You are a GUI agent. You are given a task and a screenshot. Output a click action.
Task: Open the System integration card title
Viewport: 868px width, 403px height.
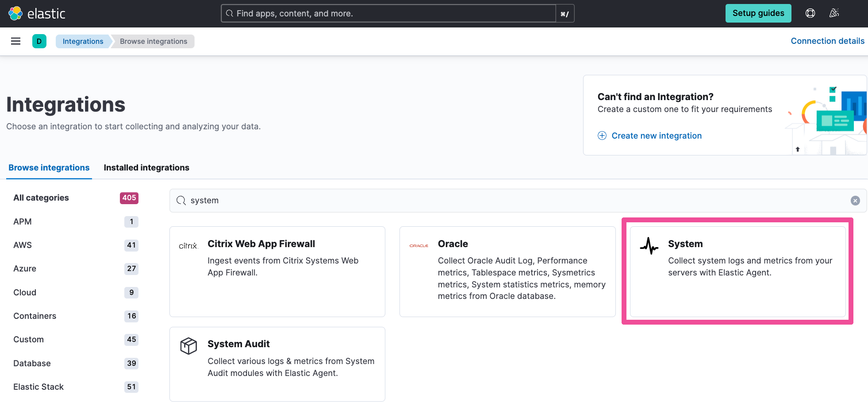click(685, 244)
